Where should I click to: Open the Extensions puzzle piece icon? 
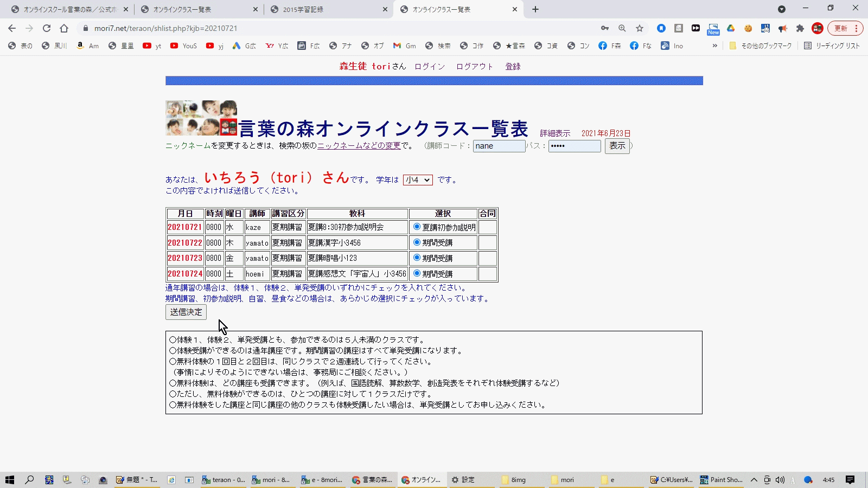(800, 28)
